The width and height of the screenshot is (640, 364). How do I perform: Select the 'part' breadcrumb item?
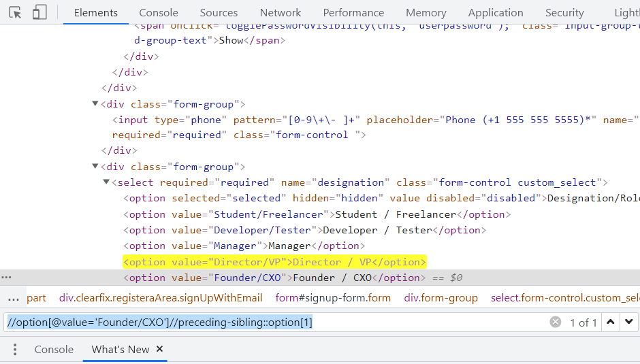[x=36, y=298]
